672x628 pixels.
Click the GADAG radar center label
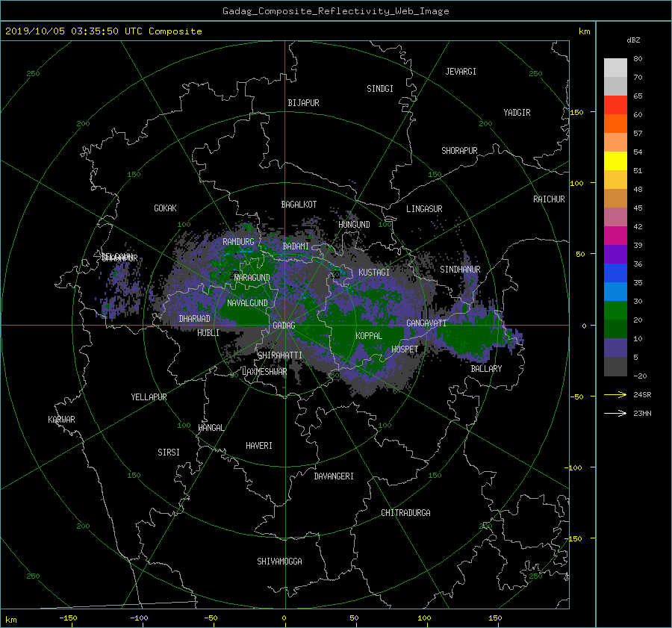(284, 326)
